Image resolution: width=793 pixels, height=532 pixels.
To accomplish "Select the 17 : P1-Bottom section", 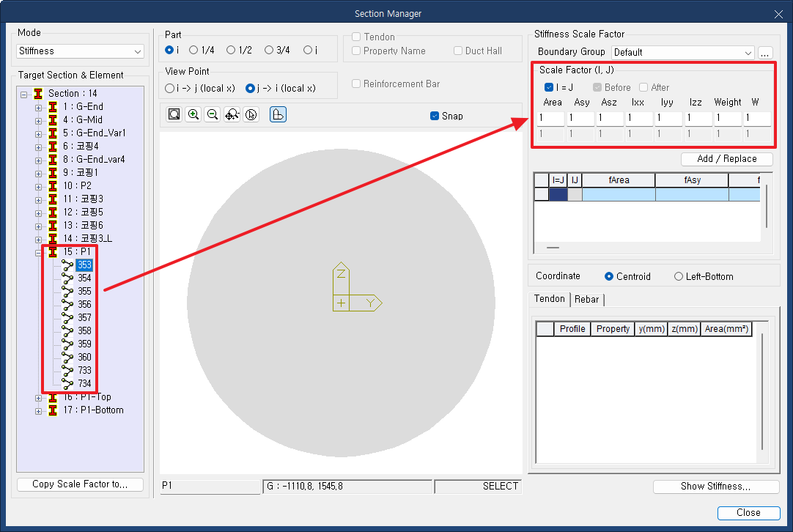I will tap(93, 410).
